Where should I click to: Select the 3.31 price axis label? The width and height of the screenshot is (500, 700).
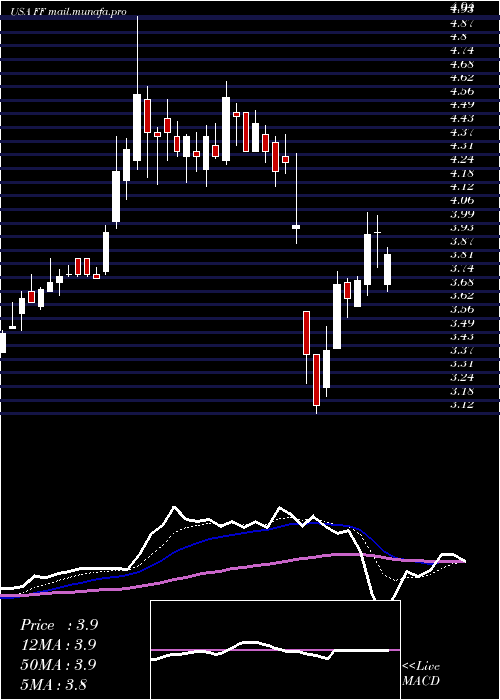pos(462,364)
